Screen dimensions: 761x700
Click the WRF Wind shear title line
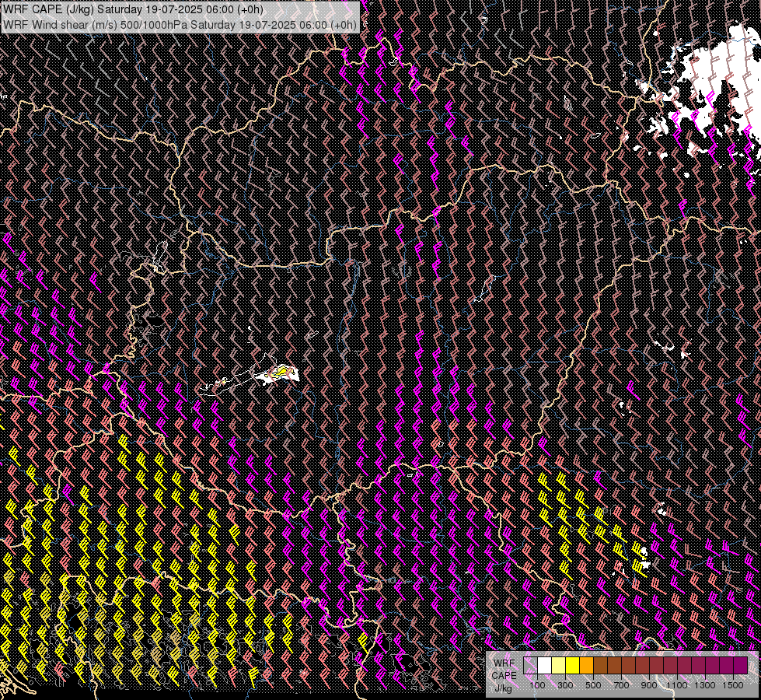click(180, 25)
